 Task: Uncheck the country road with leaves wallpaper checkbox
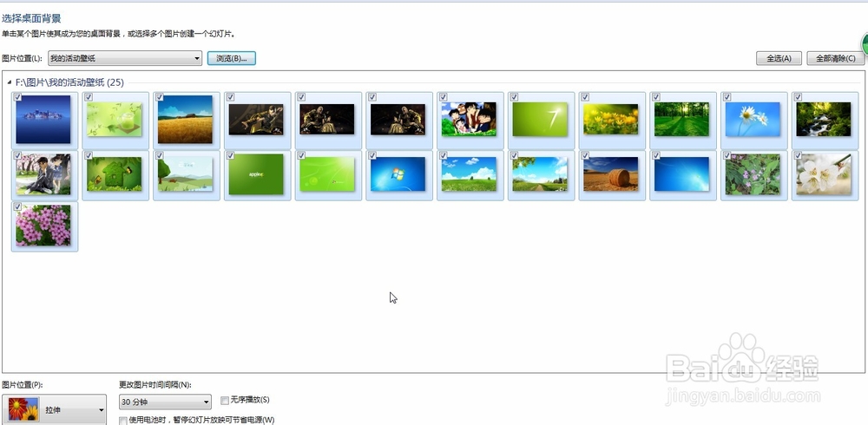point(514,156)
